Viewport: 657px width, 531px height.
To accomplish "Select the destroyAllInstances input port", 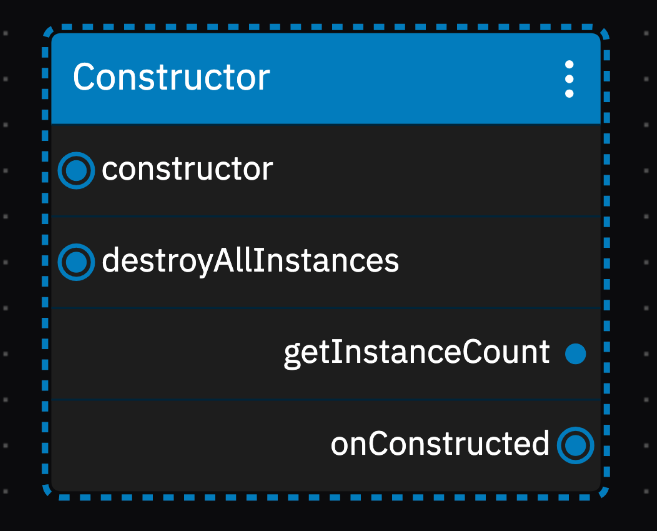I will pyautogui.click(x=76, y=262).
